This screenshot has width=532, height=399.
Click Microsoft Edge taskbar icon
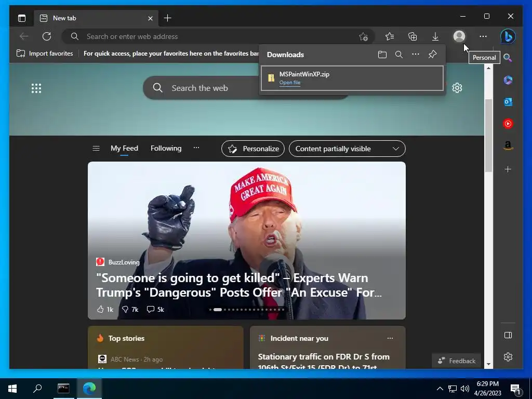click(x=89, y=389)
